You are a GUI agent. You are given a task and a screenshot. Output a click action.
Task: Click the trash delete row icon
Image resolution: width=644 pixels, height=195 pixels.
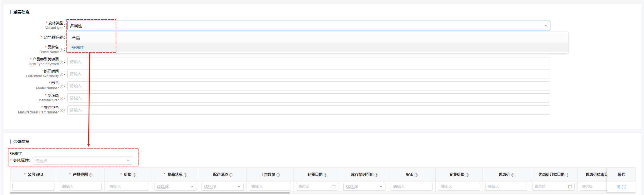pyautogui.click(x=618, y=187)
